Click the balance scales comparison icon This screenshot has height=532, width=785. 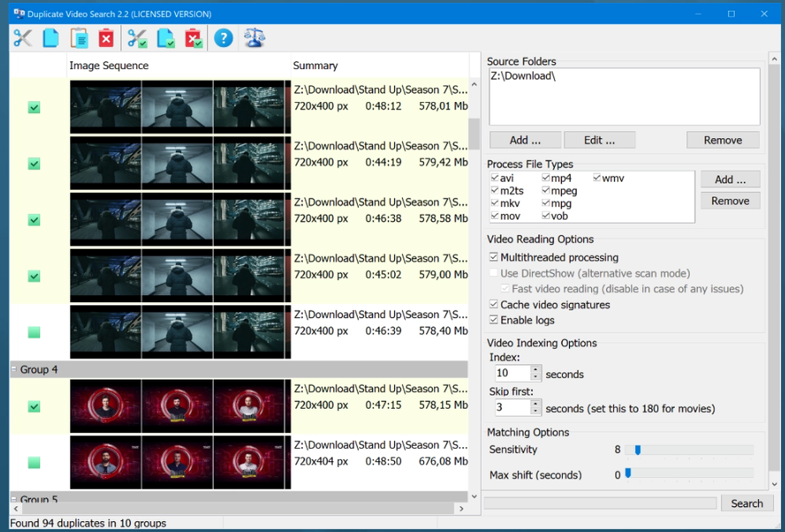254,37
